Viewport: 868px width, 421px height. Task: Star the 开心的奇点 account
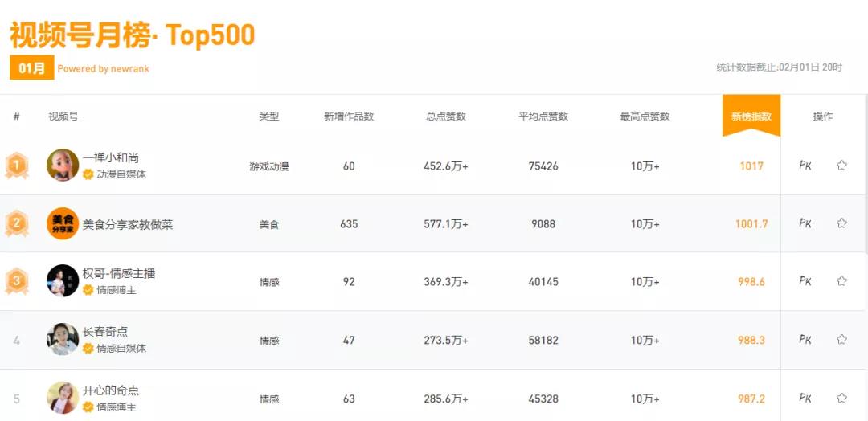pyautogui.click(x=841, y=398)
